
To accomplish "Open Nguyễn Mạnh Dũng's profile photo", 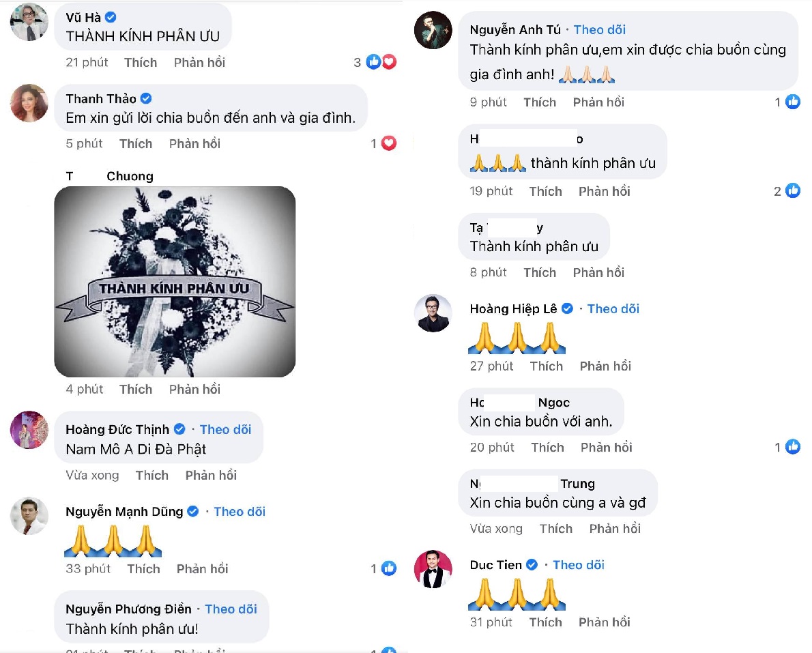I will [29, 516].
